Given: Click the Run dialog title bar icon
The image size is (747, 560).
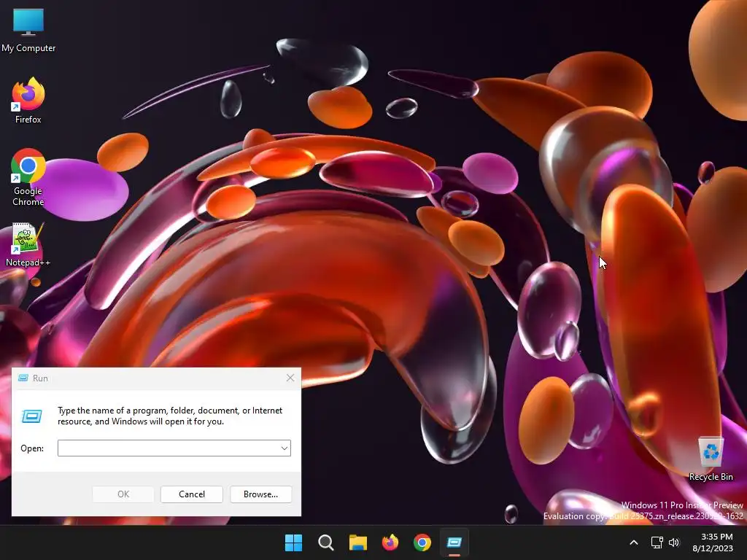Looking at the screenshot, I should 23,378.
